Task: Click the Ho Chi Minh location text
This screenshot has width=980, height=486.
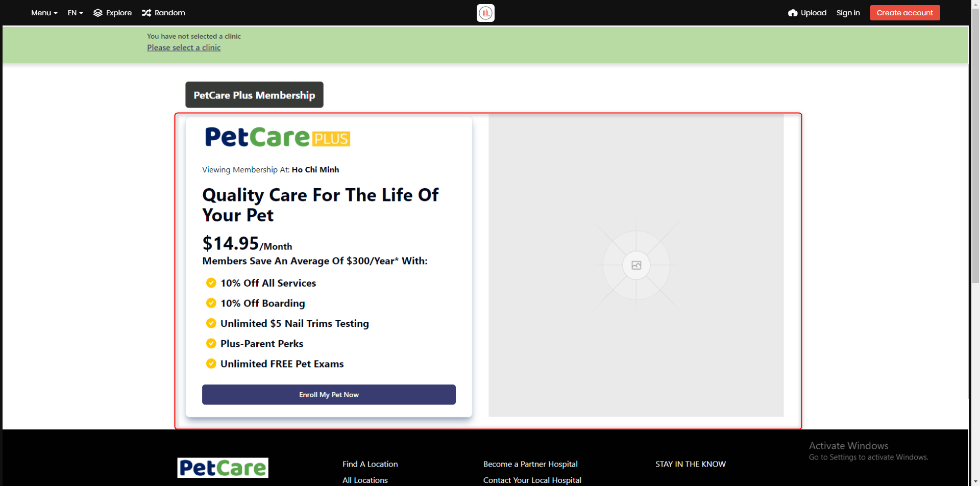Action: coord(315,170)
